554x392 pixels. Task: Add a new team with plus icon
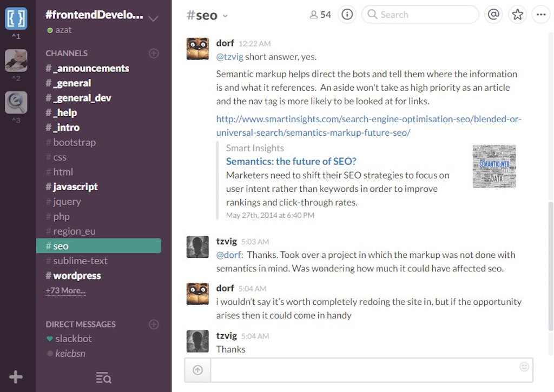[16, 377]
